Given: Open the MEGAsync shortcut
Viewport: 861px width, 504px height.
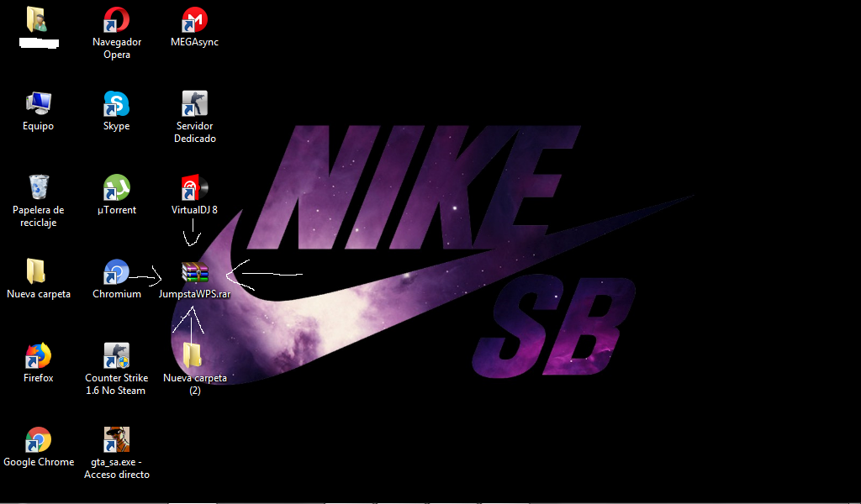Looking at the screenshot, I should point(194,20).
